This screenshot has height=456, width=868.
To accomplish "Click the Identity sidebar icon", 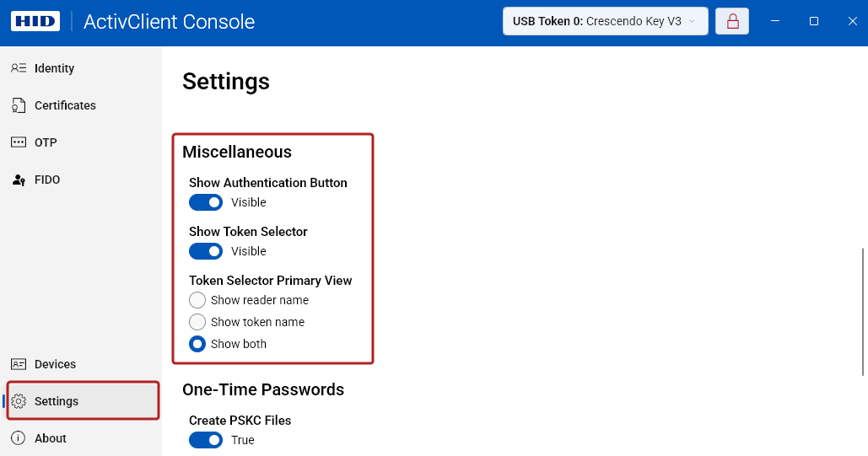I will click(x=19, y=68).
